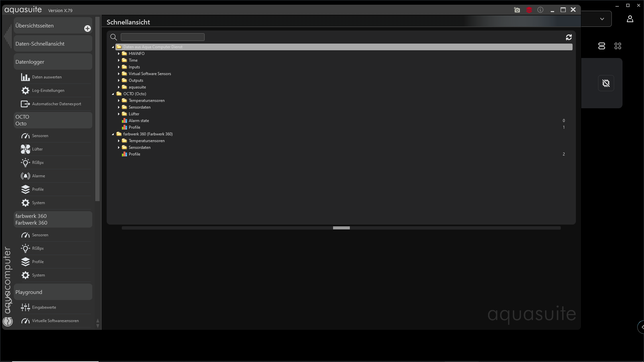This screenshot has height=362, width=644.
Task: Expand the HWiNFO folder
Action: click(x=119, y=54)
